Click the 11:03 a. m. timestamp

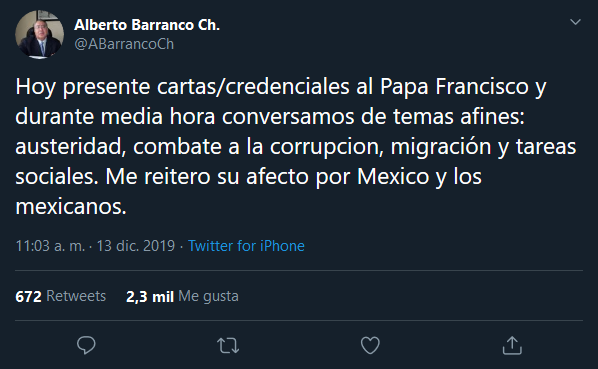(50, 246)
